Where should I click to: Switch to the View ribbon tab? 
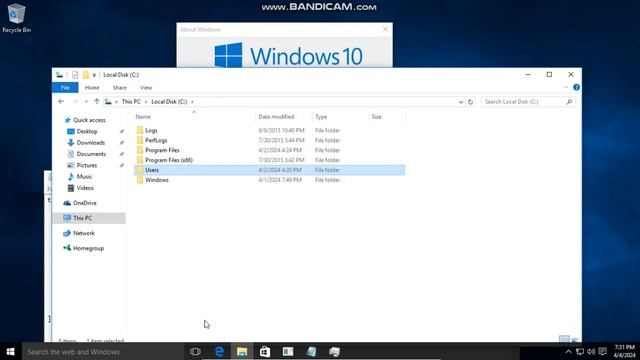pos(146,88)
